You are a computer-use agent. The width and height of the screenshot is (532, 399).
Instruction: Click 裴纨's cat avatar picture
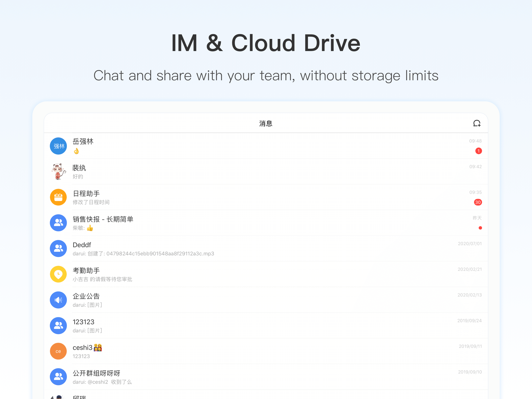coord(58,171)
